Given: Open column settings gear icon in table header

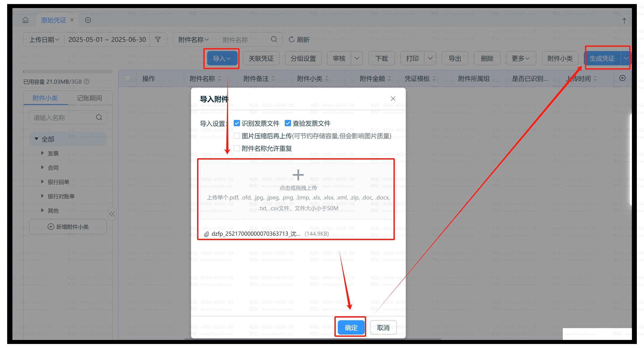Looking at the screenshot, I should tap(622, 78).
